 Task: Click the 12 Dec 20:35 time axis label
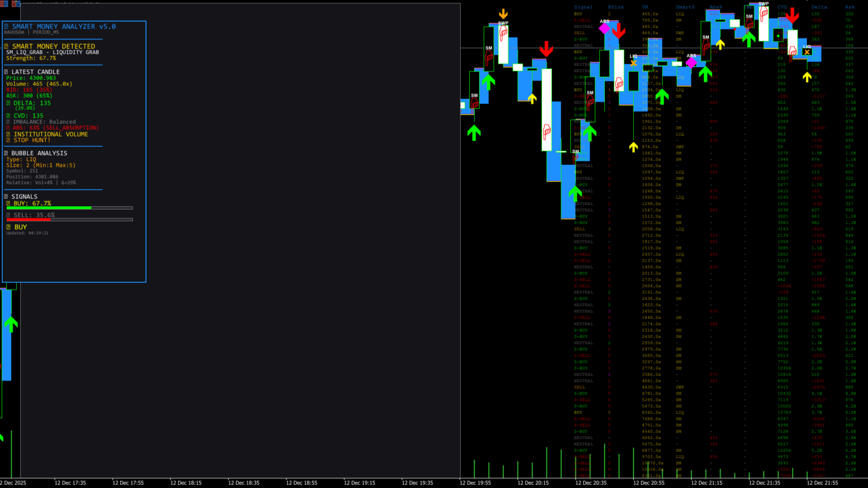tap(590, 483)
